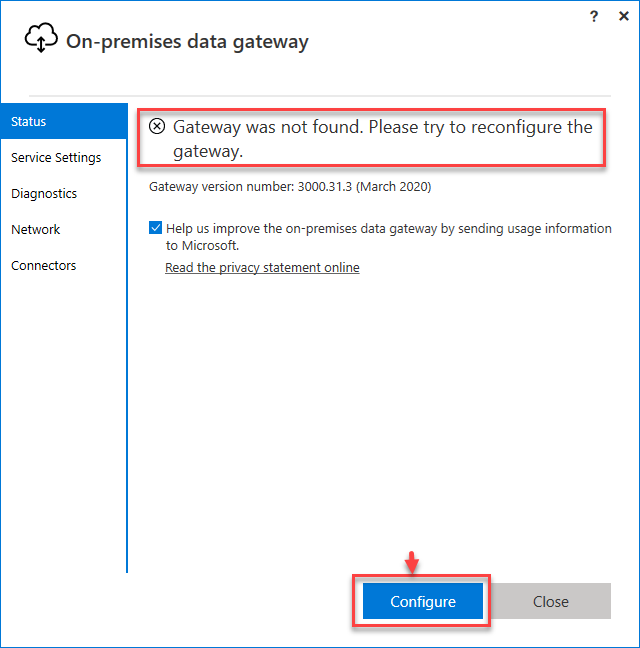Click the cloud upload gateway logo
640x648 pixels.
click(x=41, y=38)
